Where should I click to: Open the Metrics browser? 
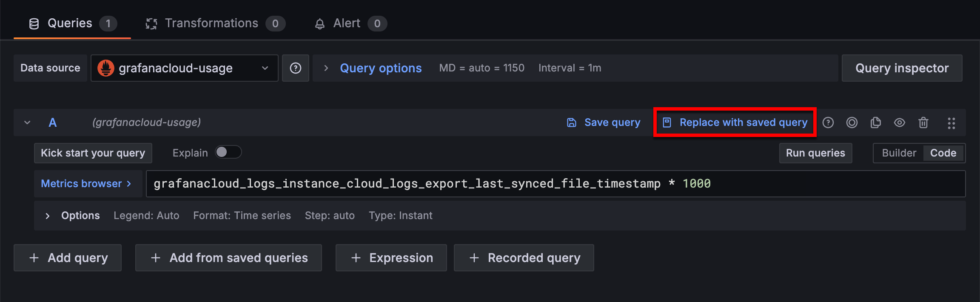click(x=87, y=184)
